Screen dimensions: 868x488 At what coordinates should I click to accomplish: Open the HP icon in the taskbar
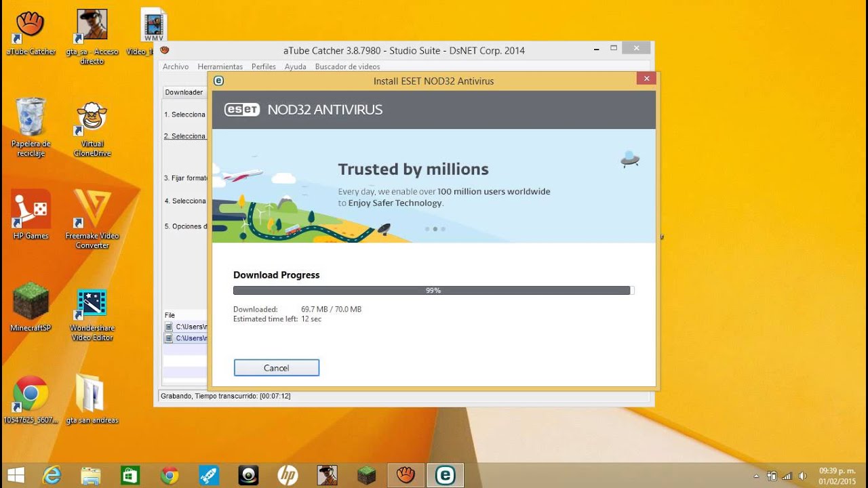[288, 475]
